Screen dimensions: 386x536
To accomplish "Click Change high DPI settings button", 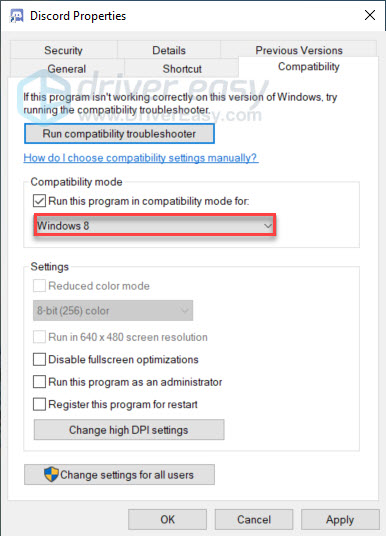I will click(129, 430).
